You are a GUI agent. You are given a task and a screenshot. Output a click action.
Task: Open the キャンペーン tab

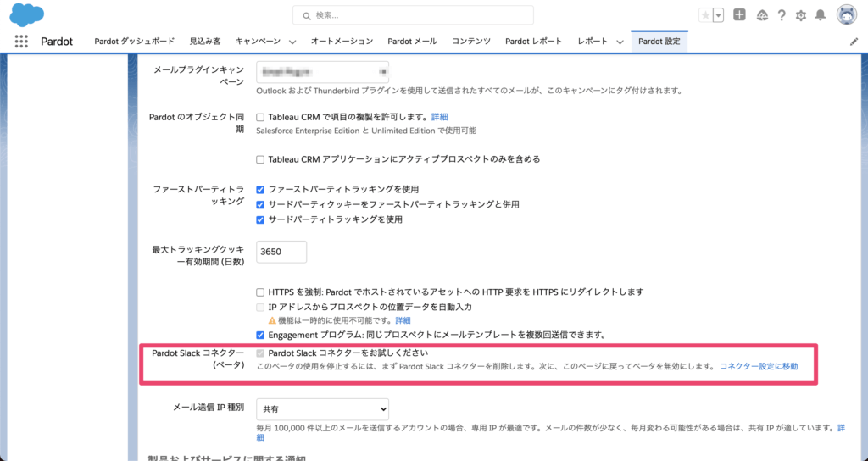[x=258, y=41]
